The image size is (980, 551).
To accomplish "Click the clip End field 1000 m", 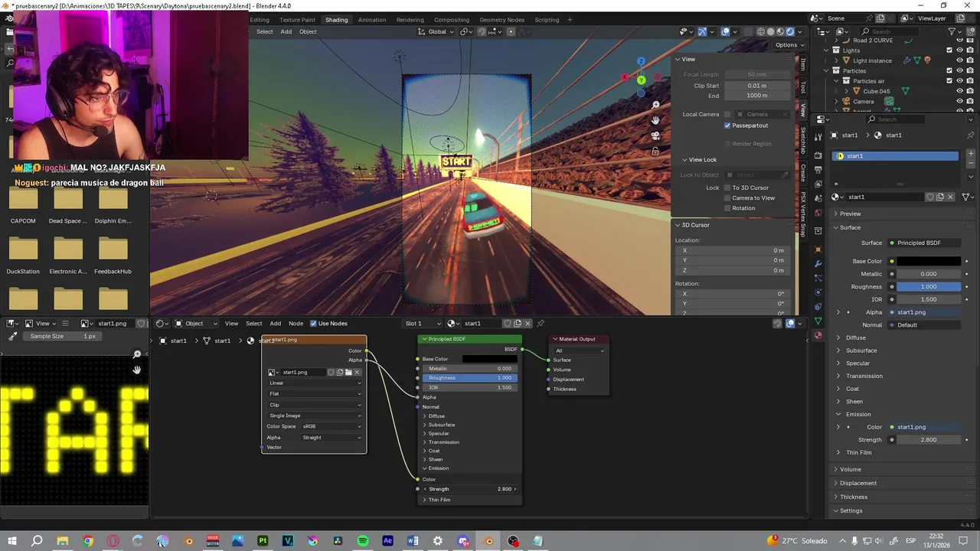I will 756,96.
